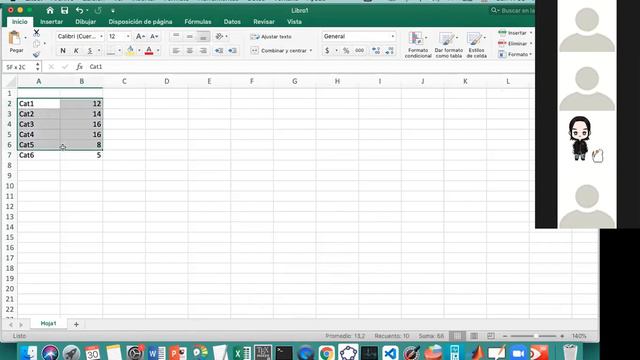Apply red font color A
This screenshot has width=640, height=360.
click(149, 51)
